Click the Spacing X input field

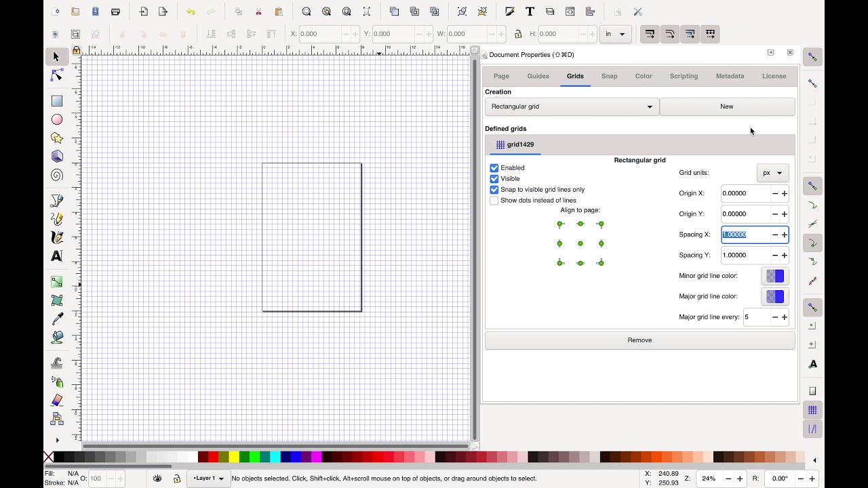(x=746, y=235)
